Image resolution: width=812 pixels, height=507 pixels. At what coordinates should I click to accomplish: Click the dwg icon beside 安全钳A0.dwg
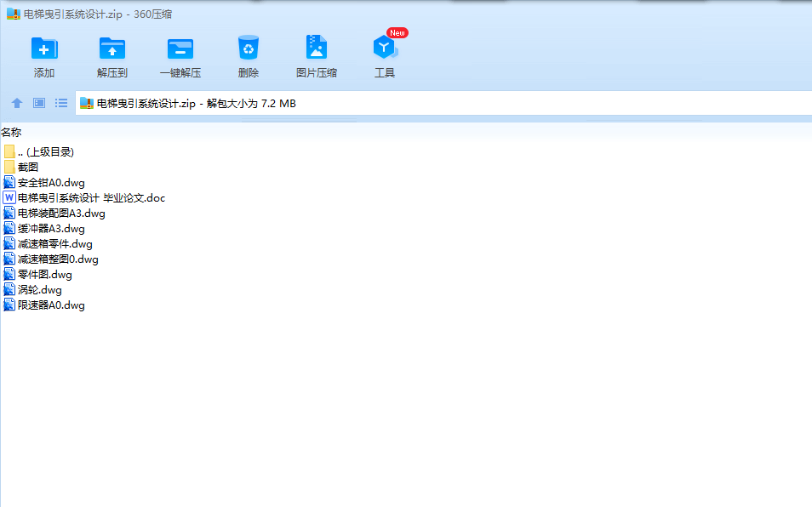9,182
